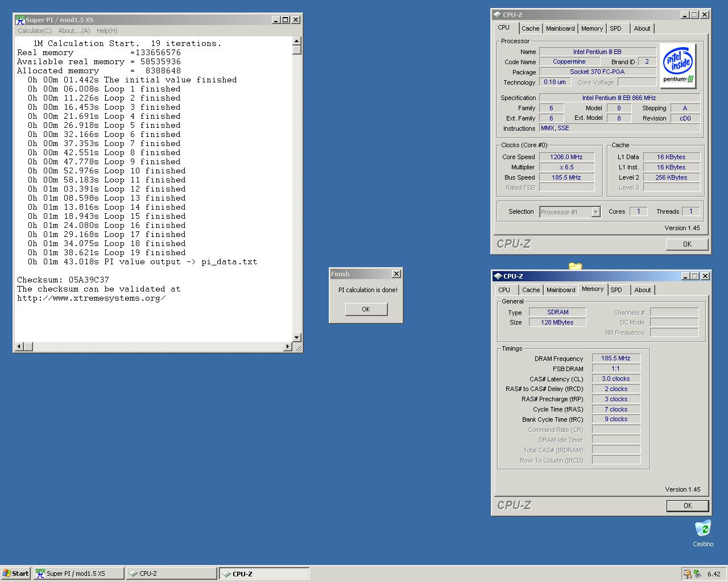Expand the Processor #1 selection dropdown
This screenshot has height=582, width=728.
(595, 212)
